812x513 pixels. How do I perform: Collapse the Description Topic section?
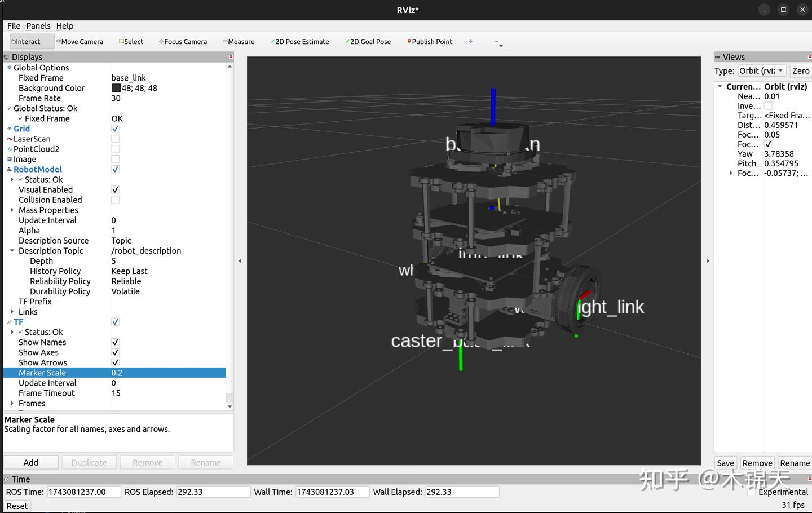[x=12, y=250]
